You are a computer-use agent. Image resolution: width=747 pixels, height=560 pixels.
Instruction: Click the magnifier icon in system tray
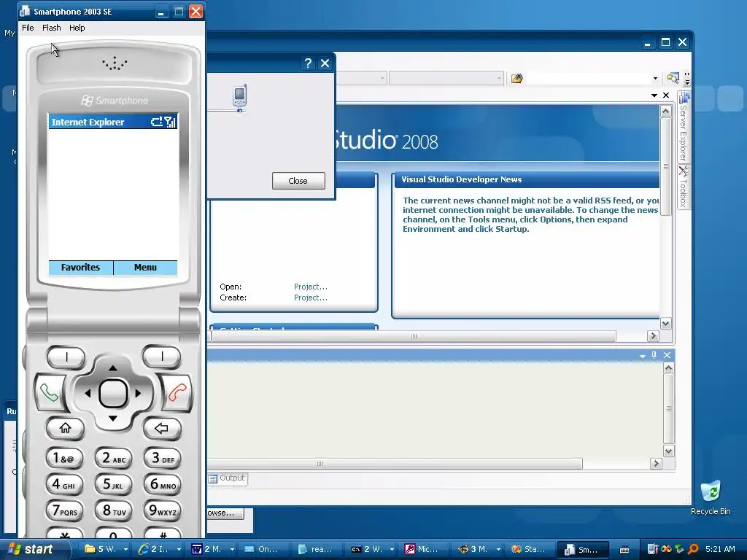[693, 549]
